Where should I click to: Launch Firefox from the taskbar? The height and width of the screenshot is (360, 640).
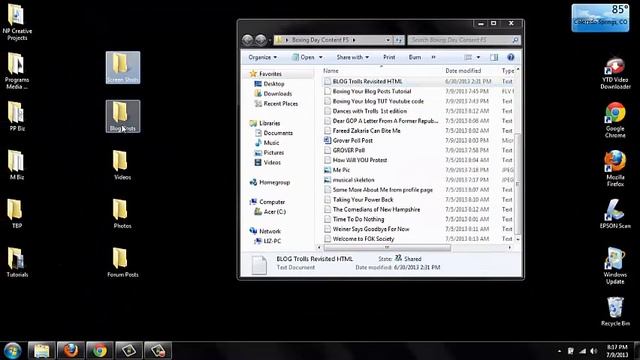tap(71, 351)
